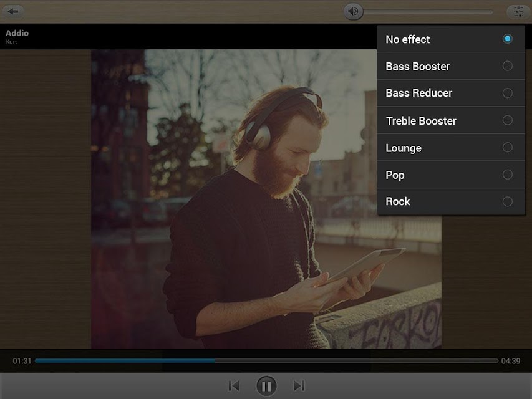Seek within the song progress bar
The width and height of the screenshot is (532, 399).
266,361
